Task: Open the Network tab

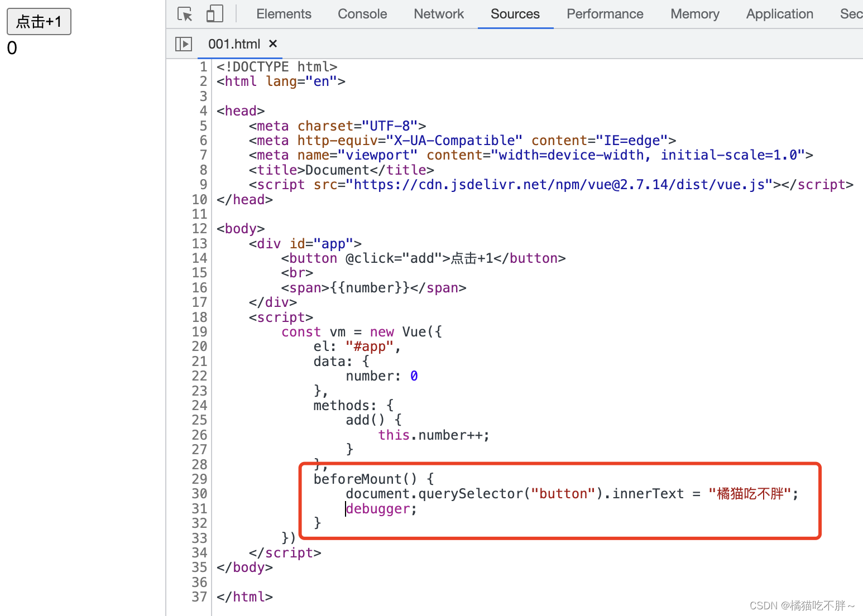Action: click(439, 14)
